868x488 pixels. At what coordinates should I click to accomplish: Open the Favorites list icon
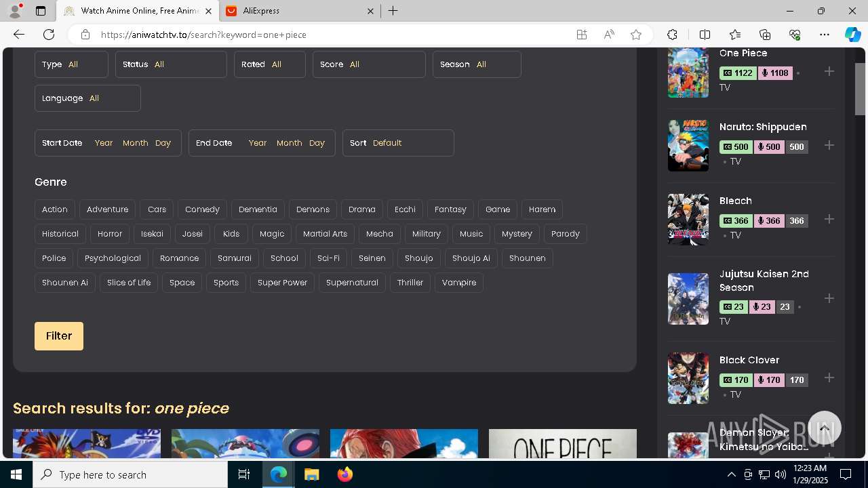[735, 35]
